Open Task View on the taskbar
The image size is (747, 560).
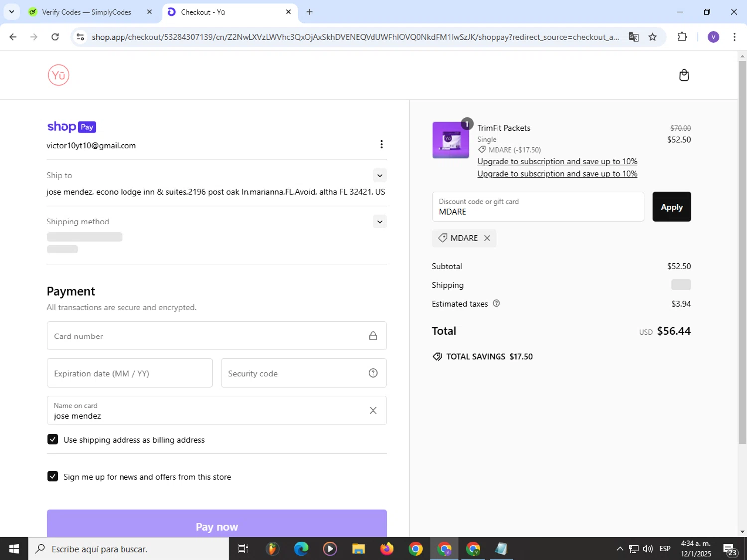click(x=243, y=549)
